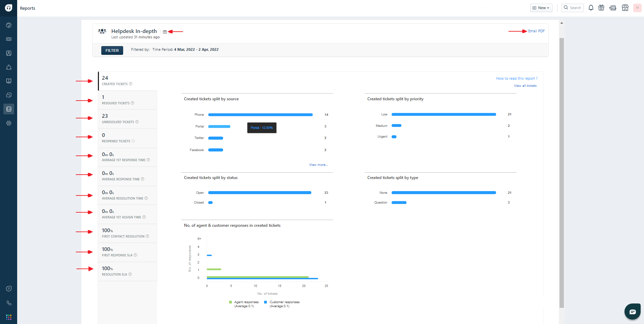Click View more under split by source
The height and width of the screenshot is (324, 644).
318,165
